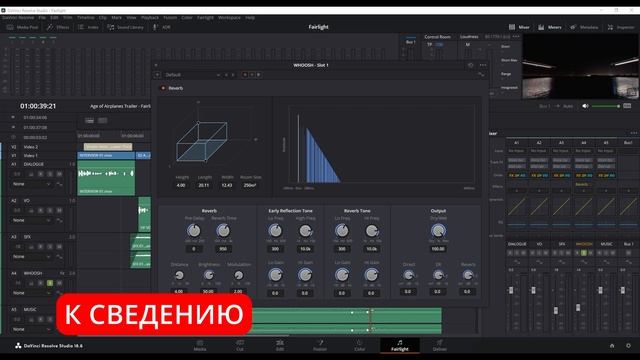The image size is (640, 360).
Task: Click the add preset plus icon
Action: (x=157, y=75)
